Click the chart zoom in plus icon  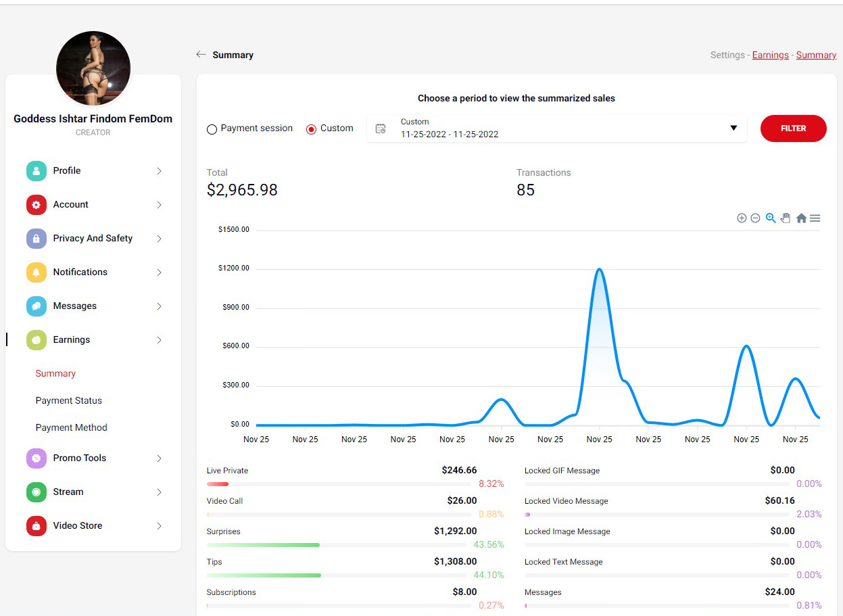(742, 218)
